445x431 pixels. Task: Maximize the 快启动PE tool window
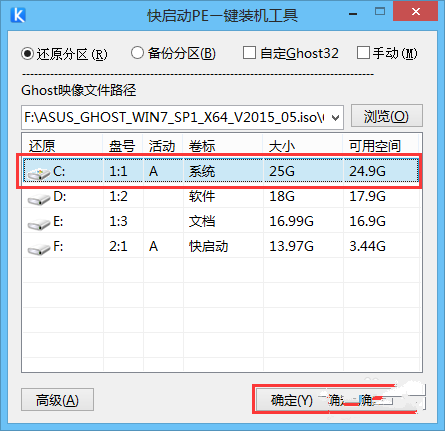pyautogui.click(x=380, y=12)
